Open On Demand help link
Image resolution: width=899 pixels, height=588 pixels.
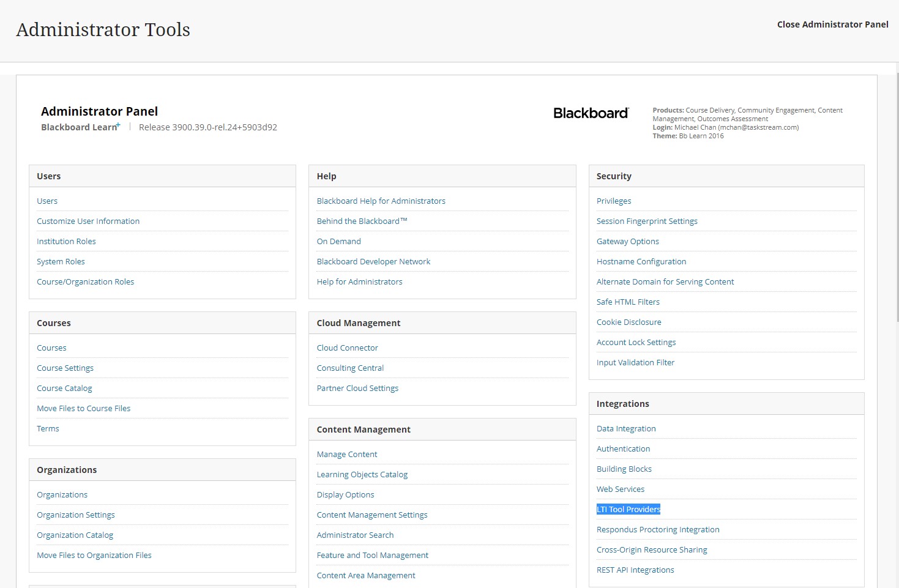[x=338, y=241]
